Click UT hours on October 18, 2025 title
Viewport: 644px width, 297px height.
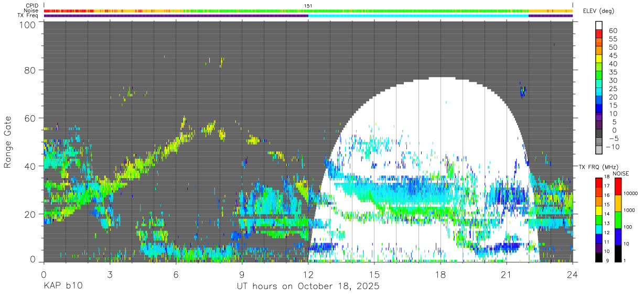pyautogui.click(x=308, y=287)
